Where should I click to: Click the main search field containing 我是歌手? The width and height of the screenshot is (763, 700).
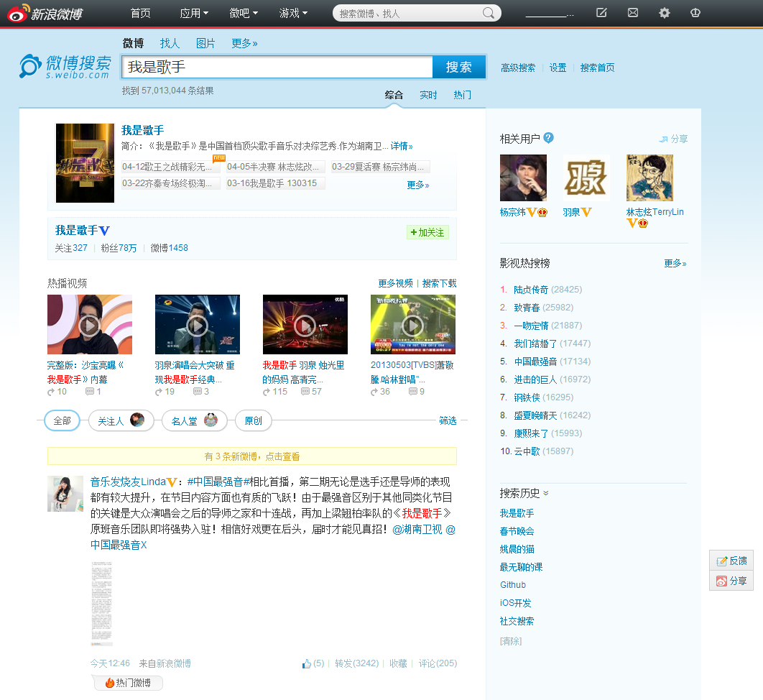click(277, 67)
